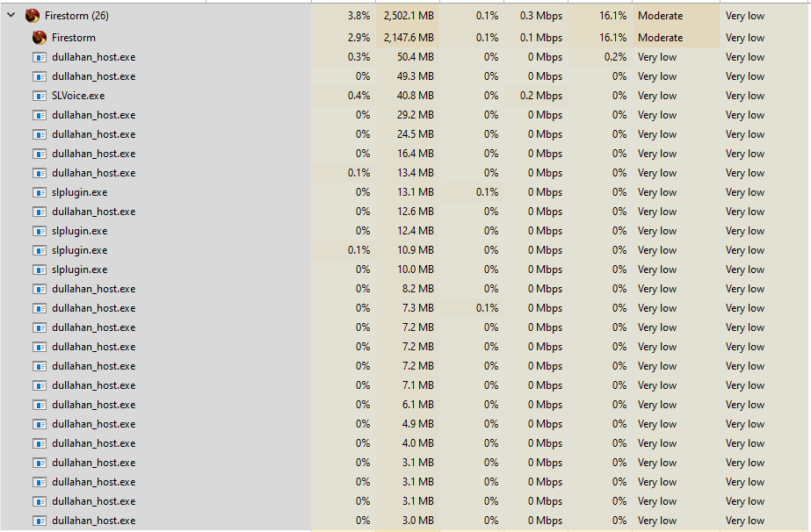Click the 40.8 MB memory value
The image size is (811, 532).
click(416, 96)
